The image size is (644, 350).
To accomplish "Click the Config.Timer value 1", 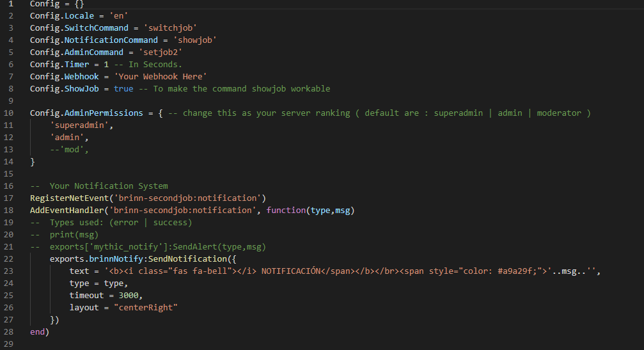I will pyautogui.click(x=106, y=65).
